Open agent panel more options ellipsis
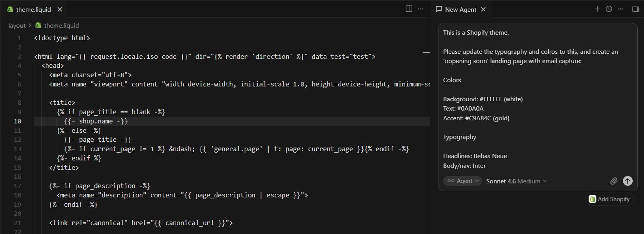 [x=621, y=9]
